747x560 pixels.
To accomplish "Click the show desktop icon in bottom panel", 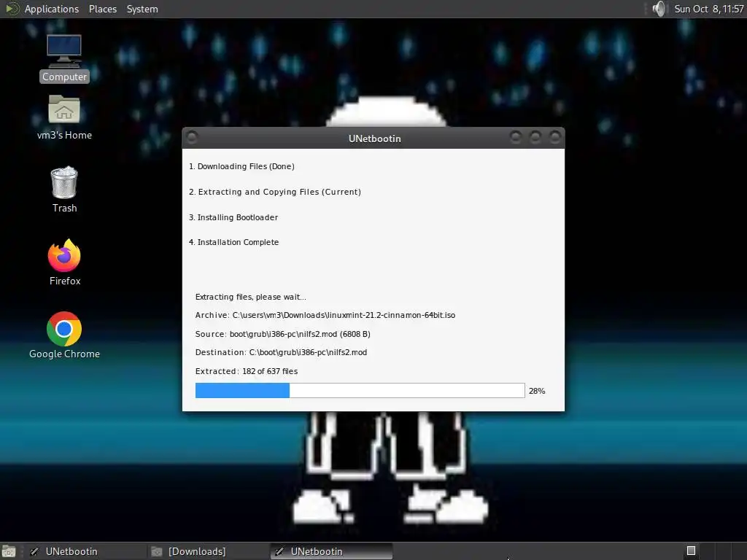I will tap(9, 551).
